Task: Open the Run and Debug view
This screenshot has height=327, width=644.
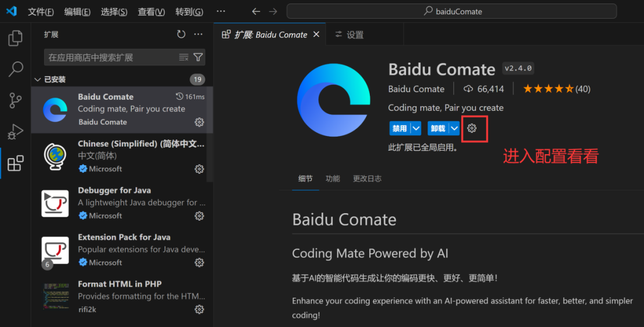Action: tap(15, 131)
